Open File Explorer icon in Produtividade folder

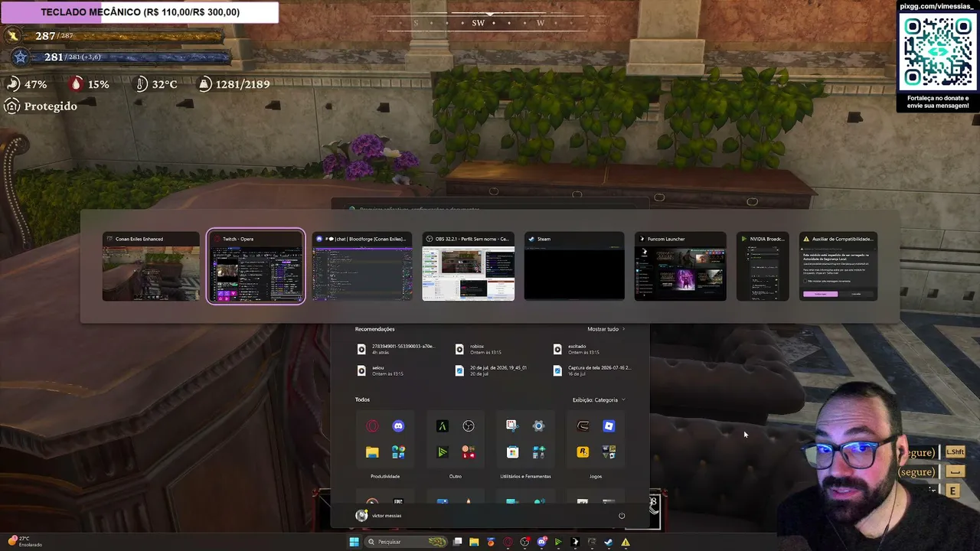(372, 452)
